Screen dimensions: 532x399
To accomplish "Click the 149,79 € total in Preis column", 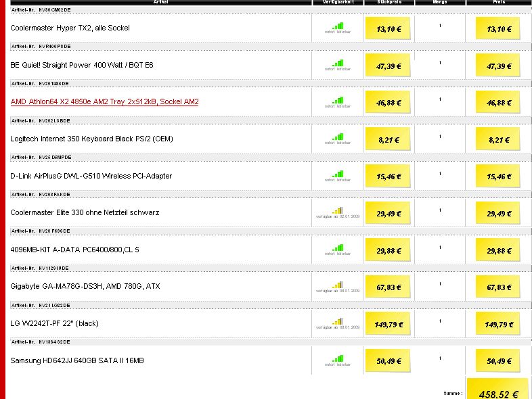I will tap(498, 324).
